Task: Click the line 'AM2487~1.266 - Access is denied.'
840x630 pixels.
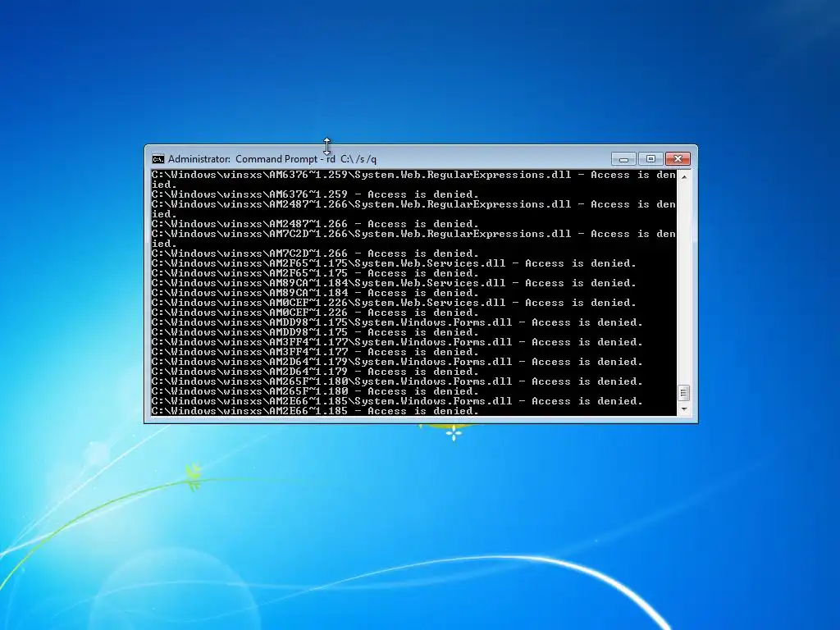Action: tap(315, 224)
